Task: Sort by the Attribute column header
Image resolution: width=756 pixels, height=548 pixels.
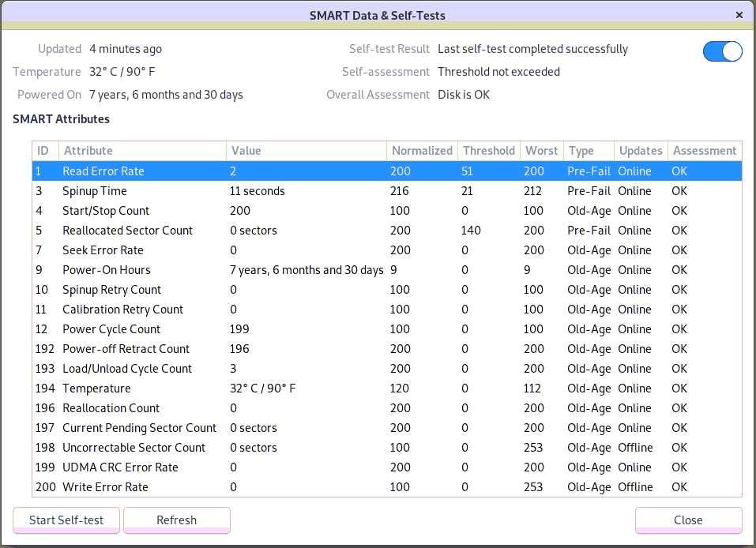Action: (142, 151)
